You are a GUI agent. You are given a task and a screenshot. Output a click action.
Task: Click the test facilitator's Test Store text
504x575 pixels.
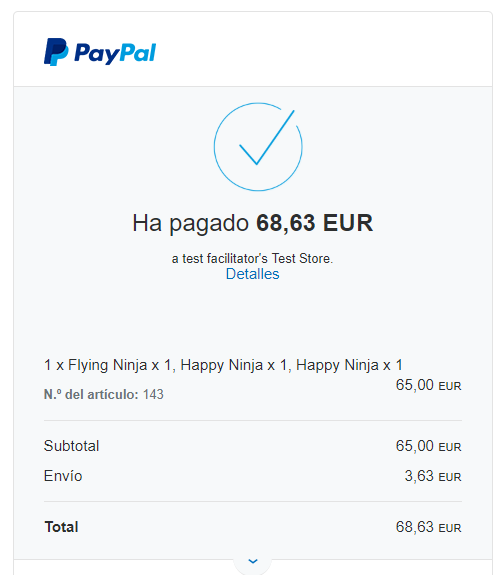click(x=252, y=259)
